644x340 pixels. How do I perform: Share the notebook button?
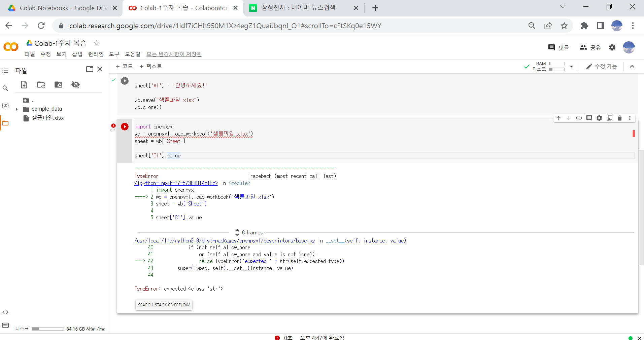point(590,47)
